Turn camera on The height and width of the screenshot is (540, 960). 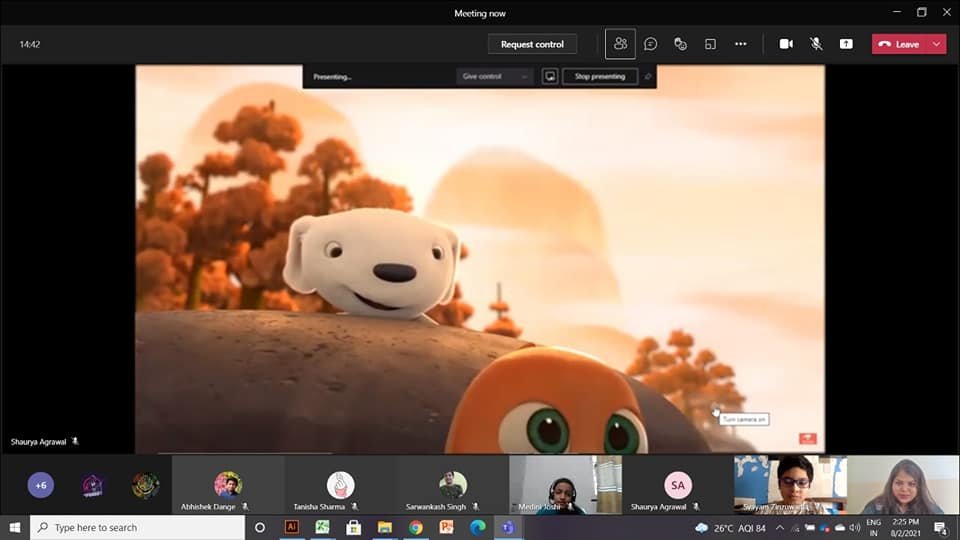786,44
